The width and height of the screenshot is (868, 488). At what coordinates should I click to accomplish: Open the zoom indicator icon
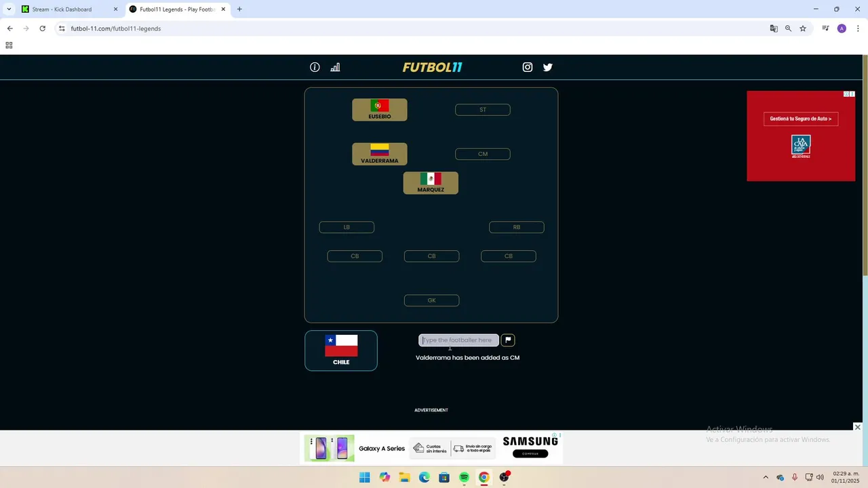point(788,28)
